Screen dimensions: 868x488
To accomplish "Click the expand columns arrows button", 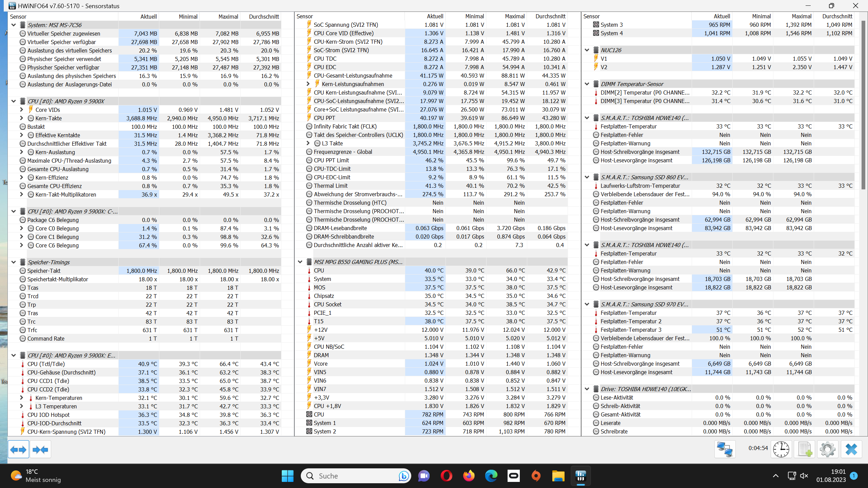I will 18,450.
